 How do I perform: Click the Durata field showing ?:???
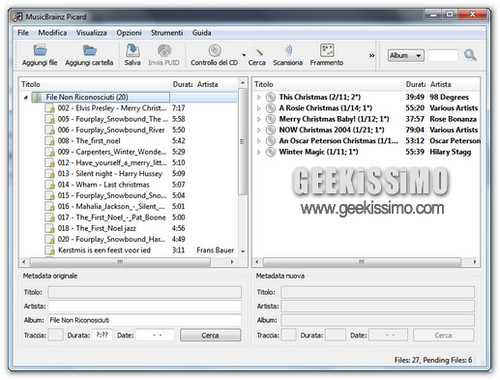tap(102, 335)
